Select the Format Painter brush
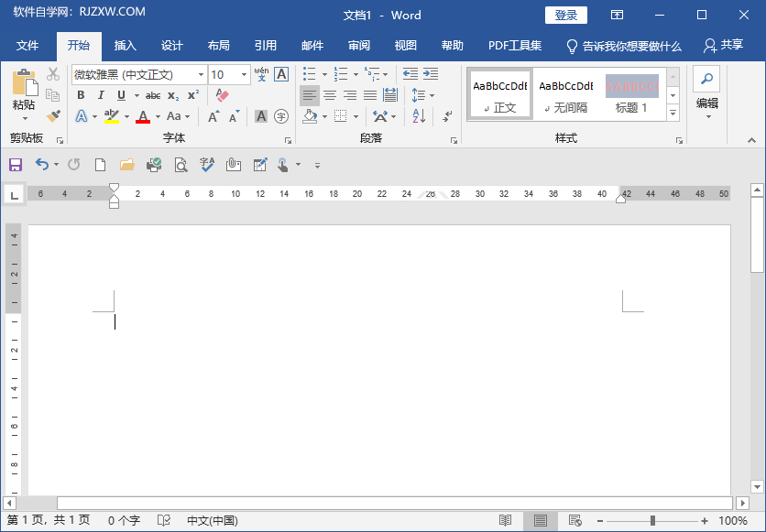 [53, 116]
